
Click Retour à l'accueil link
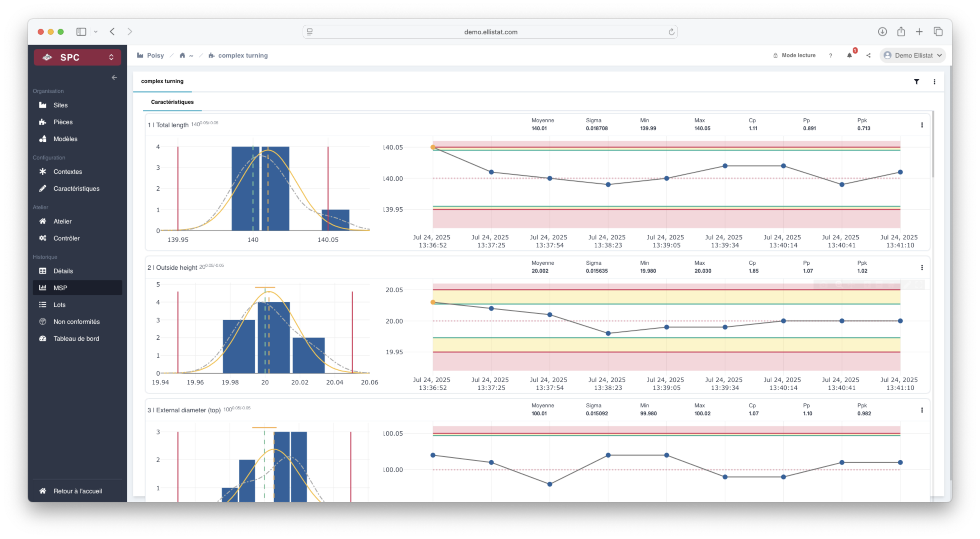pyautogui.click(x=77, y=491)
